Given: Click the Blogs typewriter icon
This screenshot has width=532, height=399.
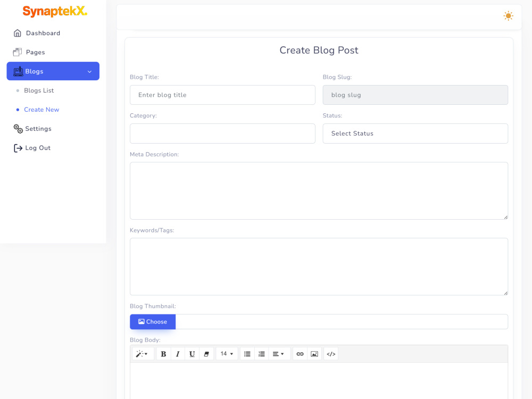Looking at the screenshot, I should tap(18, 71).
